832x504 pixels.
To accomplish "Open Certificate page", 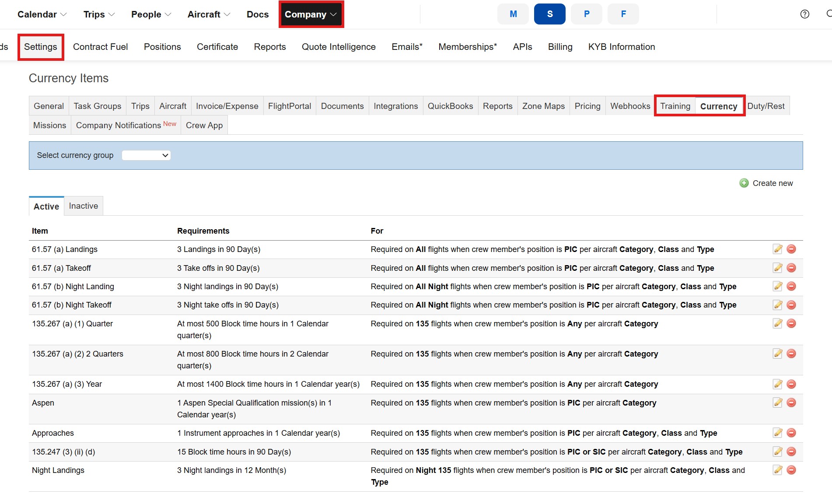I will point(217,47).
